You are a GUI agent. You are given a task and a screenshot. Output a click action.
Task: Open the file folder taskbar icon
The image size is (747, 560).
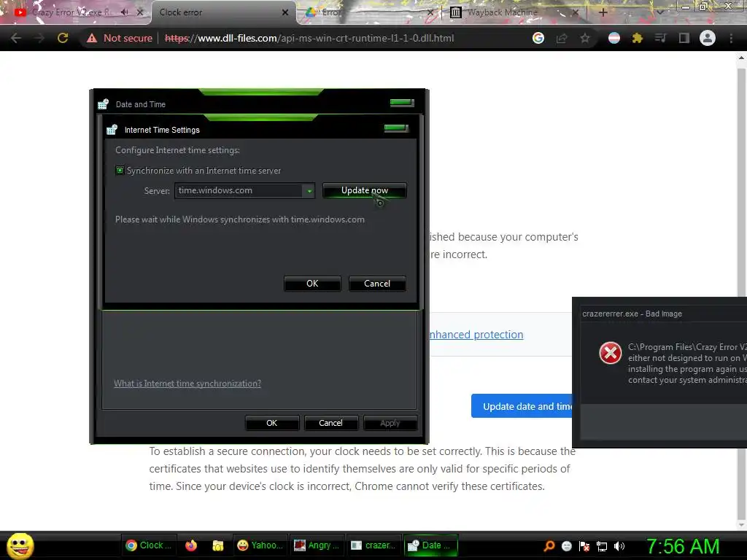218,545
